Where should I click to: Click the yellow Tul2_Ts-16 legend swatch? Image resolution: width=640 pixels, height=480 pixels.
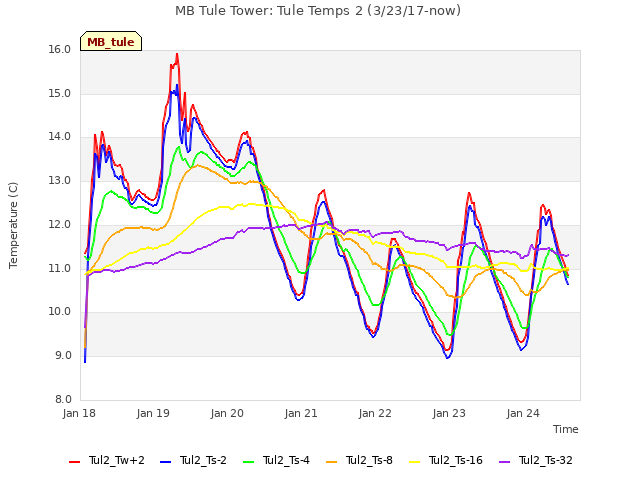414,462
